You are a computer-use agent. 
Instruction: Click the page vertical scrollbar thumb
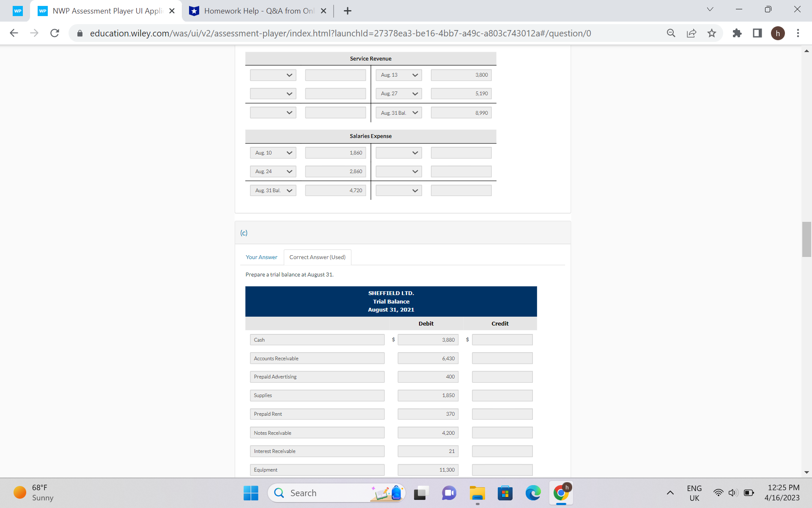pyautogui.click(x=806, y=239)
